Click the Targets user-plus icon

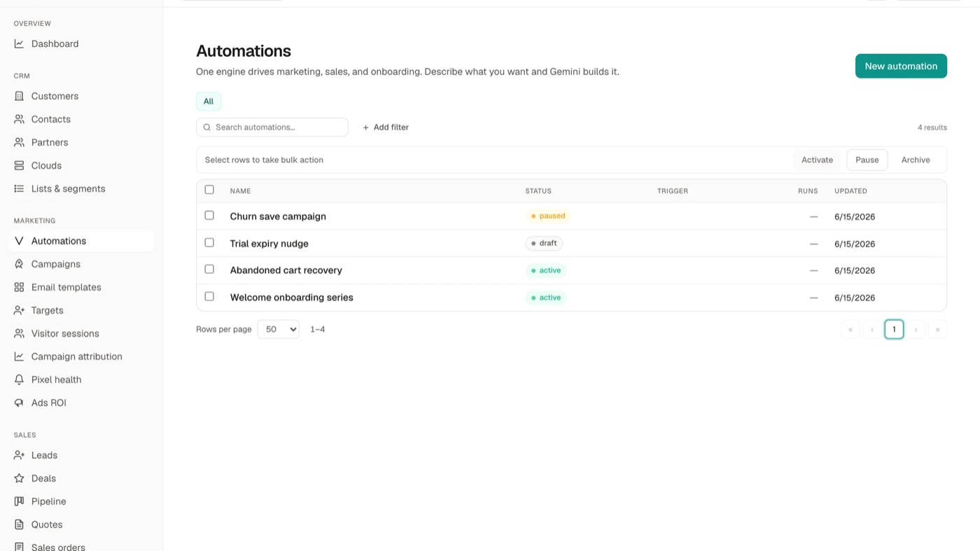click(x=19, y=310)
